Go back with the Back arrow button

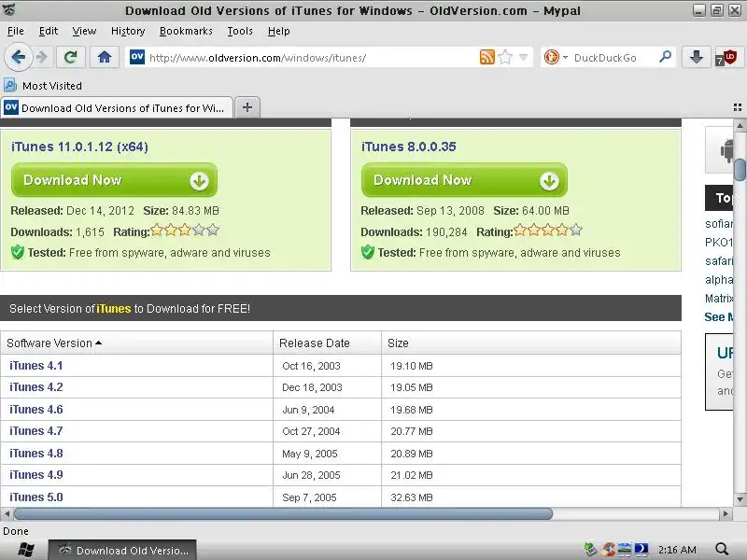coord(18,58)
